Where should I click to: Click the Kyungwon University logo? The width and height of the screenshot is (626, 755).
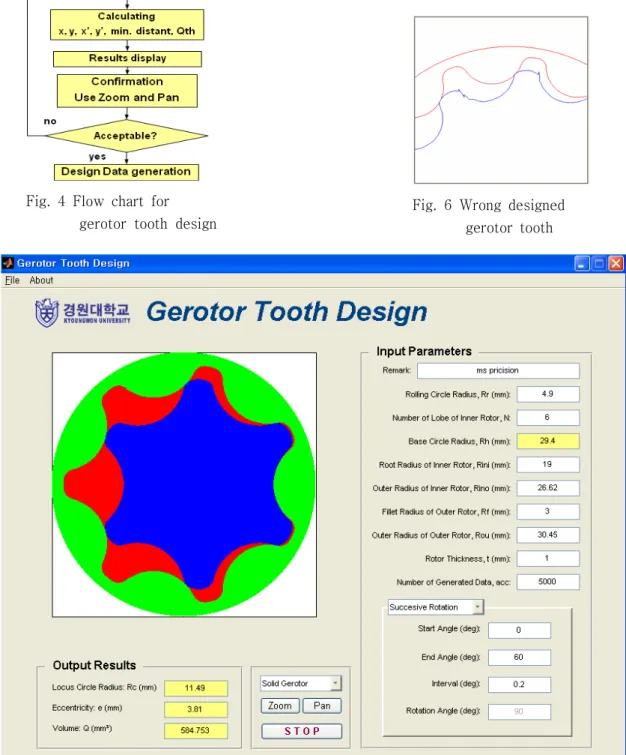coord(83,313)
